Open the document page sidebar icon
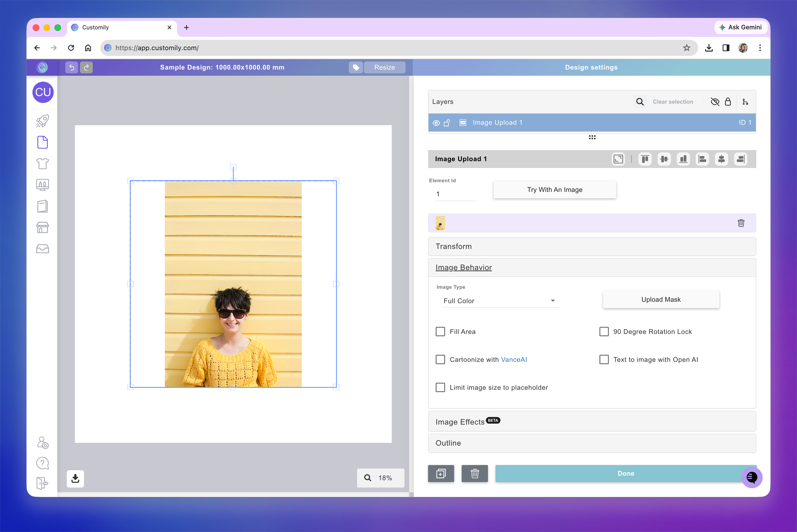Image resolution: width=797 pixels, height=532 pixels. (42, 142)
